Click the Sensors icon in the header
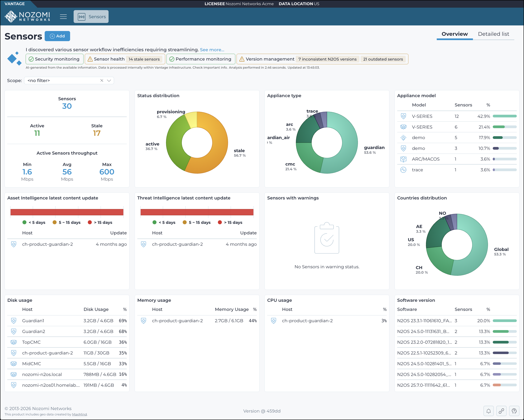 click(x=81, y=17)
